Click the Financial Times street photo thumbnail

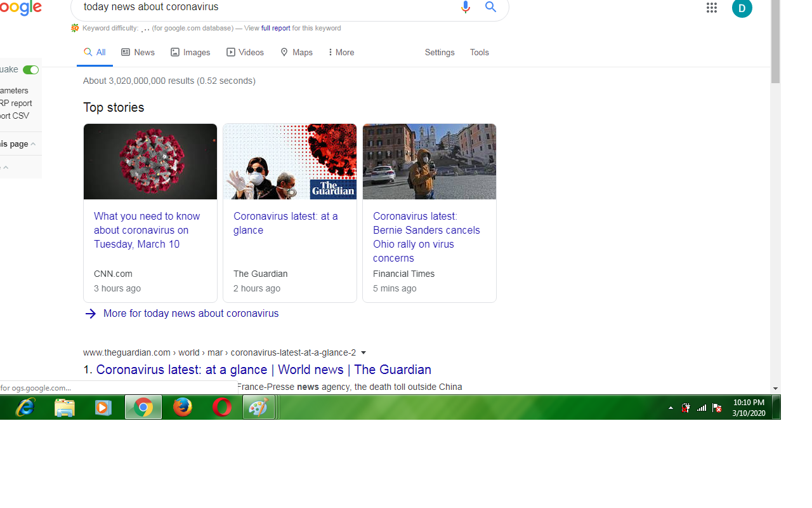(x=429, y=161)
